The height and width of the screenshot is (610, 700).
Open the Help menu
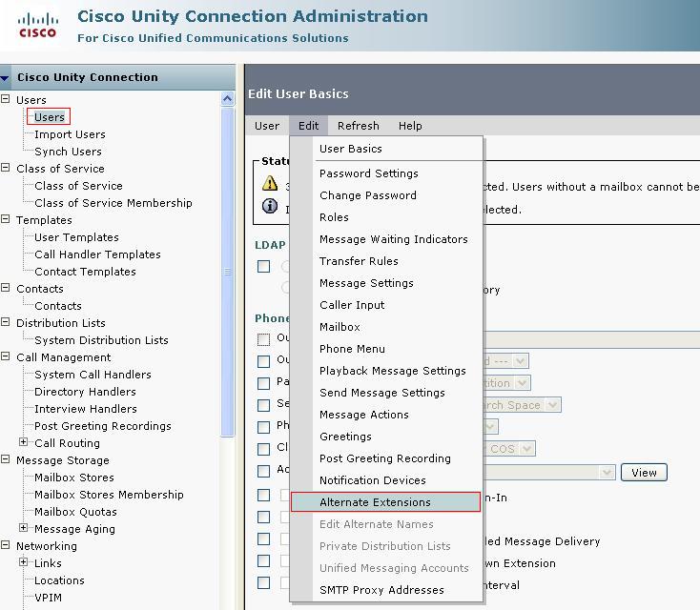click(x=410, y=126)
